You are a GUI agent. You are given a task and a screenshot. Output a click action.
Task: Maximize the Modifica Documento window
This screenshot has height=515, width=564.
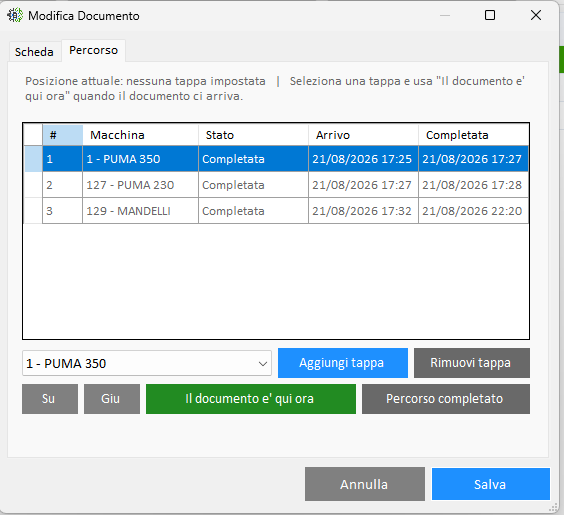click(490, 15)
